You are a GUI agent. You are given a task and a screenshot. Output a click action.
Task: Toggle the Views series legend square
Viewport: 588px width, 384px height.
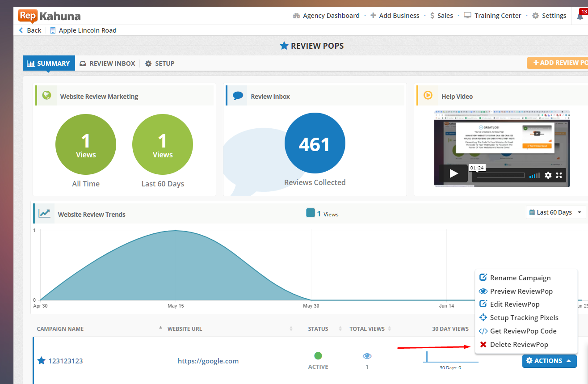click(311, 213)
